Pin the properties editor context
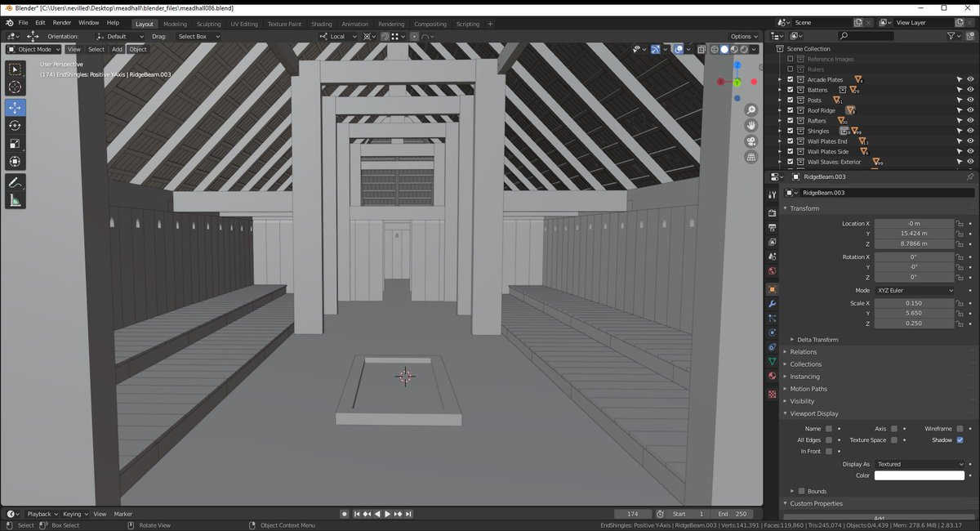This screenshot has width=980, height=531. [969, 177]
